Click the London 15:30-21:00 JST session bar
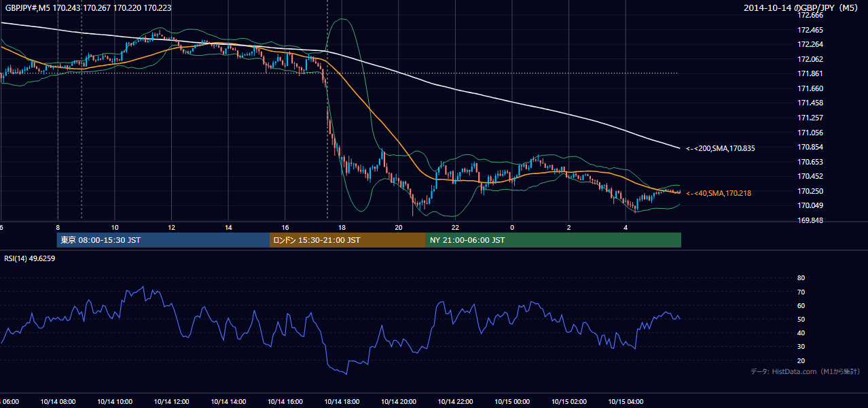868x408 pixels. click(348, 240)
